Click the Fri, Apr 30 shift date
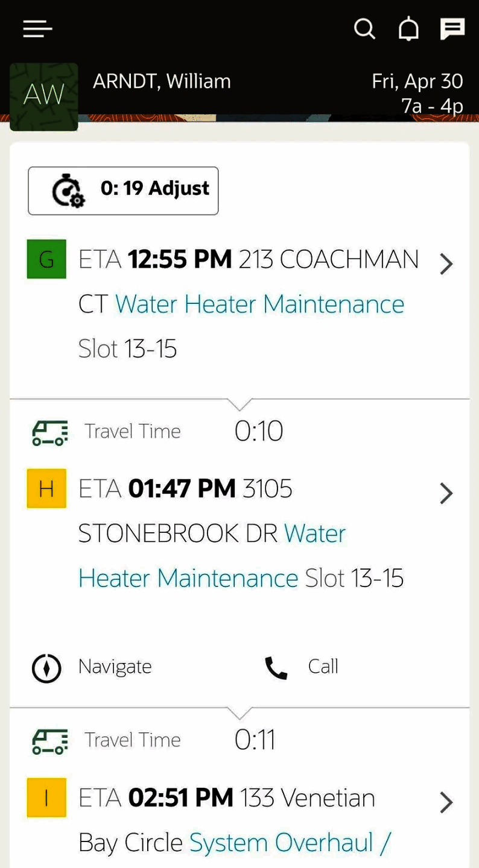Viewport: 479px width, 868px height. click(417, 81)
